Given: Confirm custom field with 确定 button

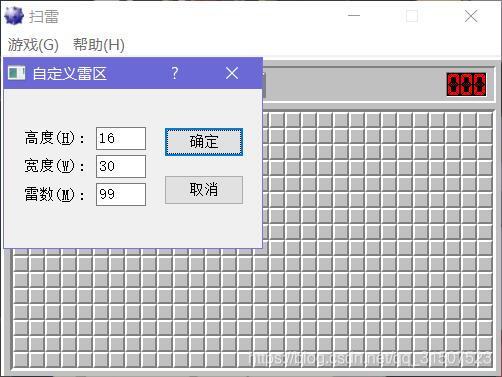Looking at the screenshot, I should pyautogui.click(x=204, y=142).
